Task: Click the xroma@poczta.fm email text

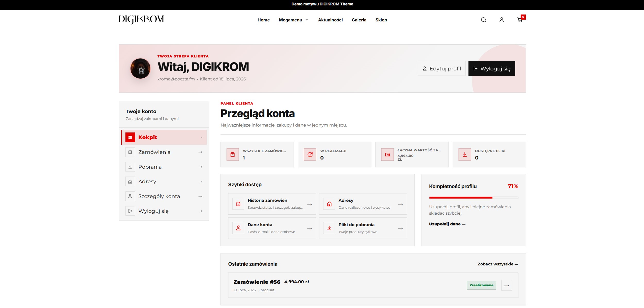Action: [x=176, y=79]
